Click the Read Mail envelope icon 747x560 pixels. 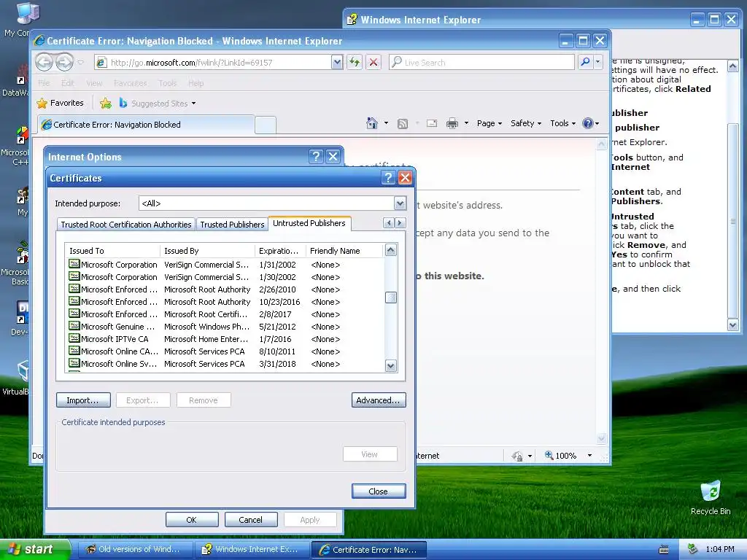[432, 124]
